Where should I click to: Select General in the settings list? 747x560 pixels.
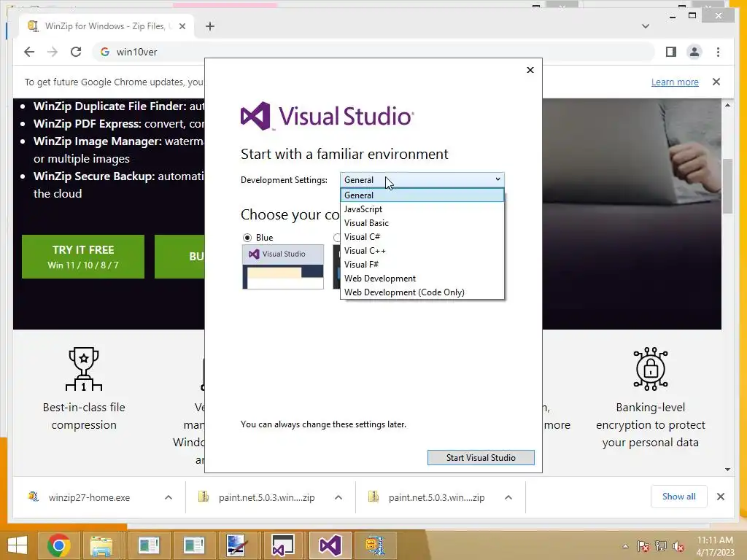pos(422,195)
